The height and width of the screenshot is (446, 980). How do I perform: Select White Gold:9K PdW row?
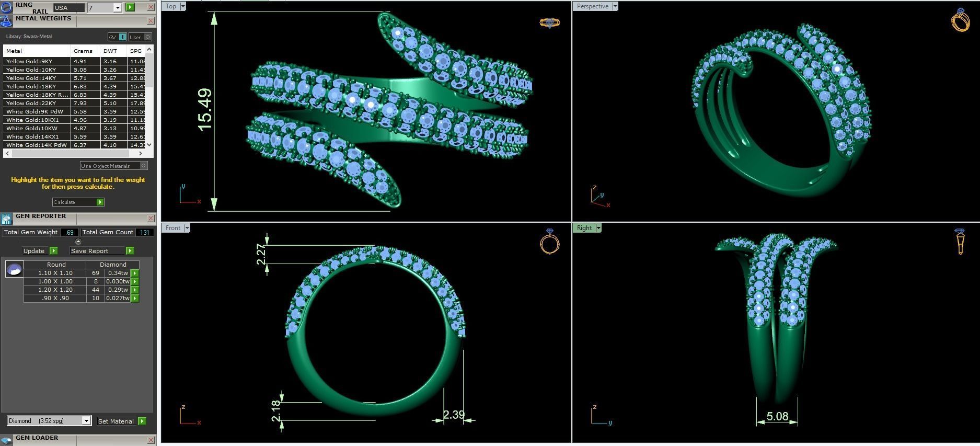[75, 111]
